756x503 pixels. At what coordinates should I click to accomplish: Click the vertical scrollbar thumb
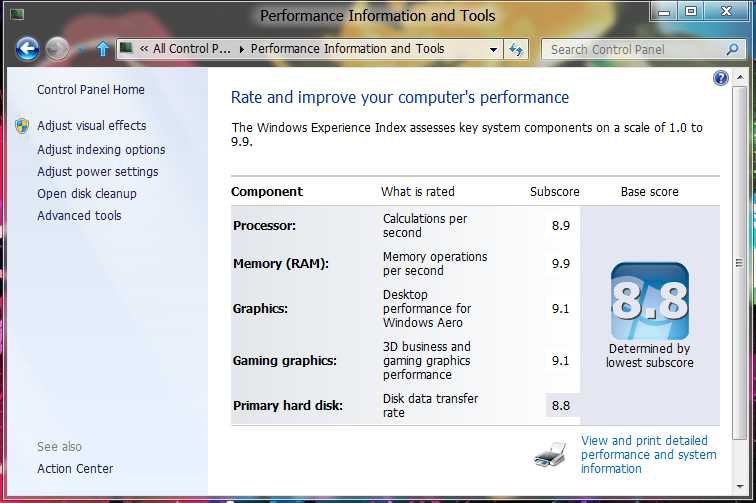click(739, 263)
